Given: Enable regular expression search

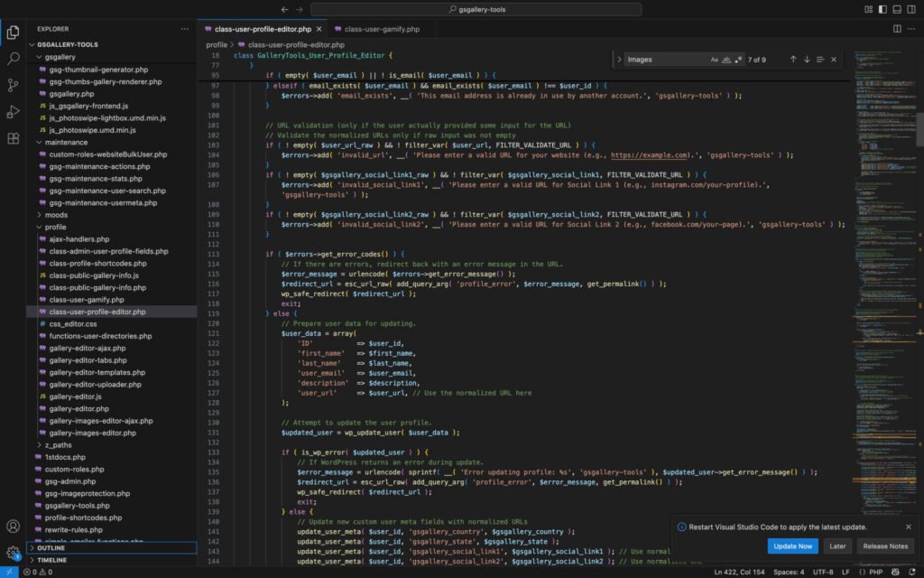Looking at the screenshot, I should pos(737,59).
